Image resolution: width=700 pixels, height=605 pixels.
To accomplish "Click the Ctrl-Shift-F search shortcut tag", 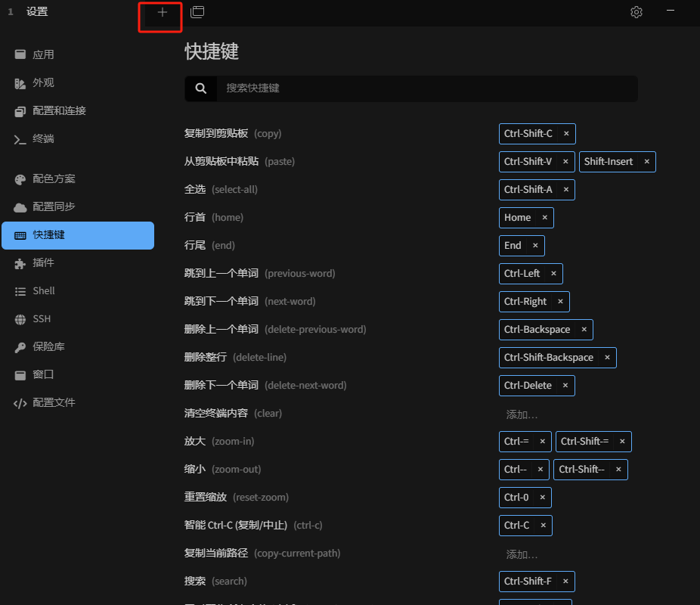I will pyautogui.click(x=528, y=581).
